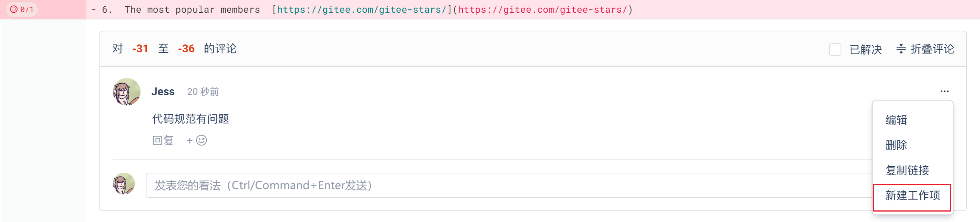This screenshot has height=222, width=980.
Task: Click the small avatar beside the reply box
Action: [x=124, y=184]
